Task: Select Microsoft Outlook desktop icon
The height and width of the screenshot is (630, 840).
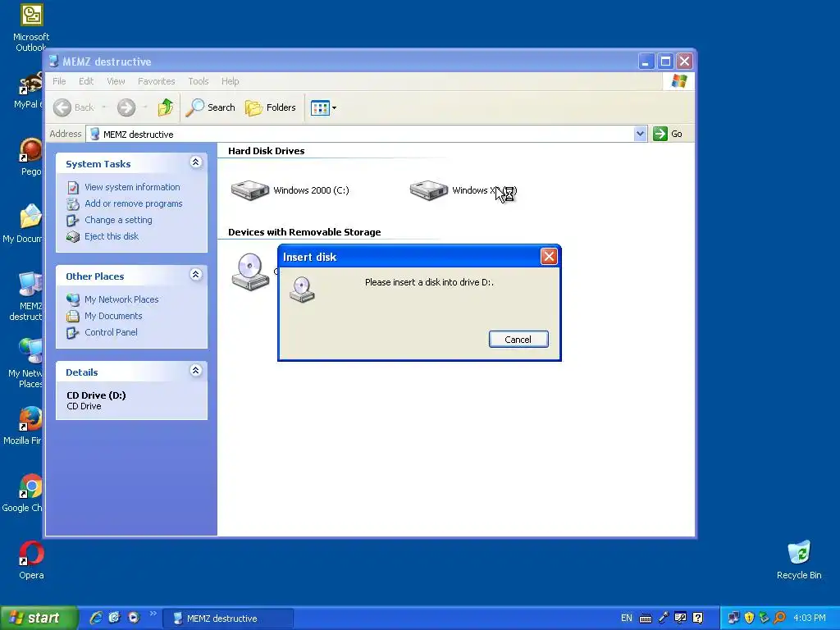Action: tap(31, 28)
